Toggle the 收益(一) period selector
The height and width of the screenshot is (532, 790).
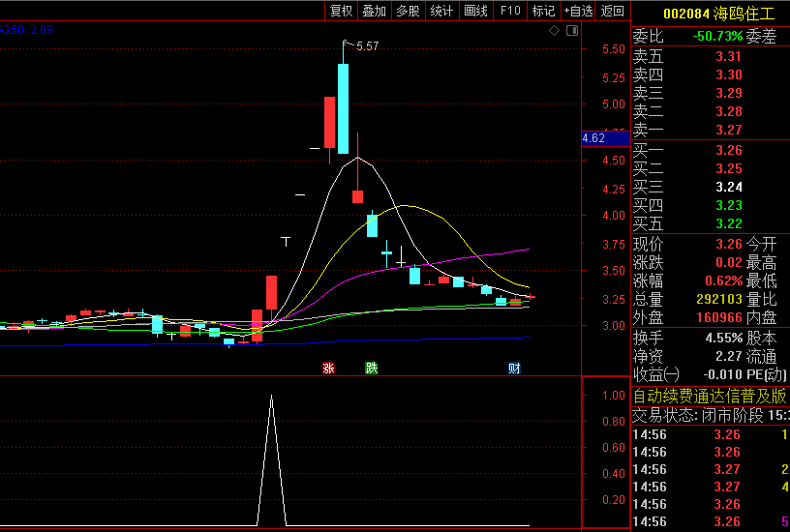coord(656,374)
